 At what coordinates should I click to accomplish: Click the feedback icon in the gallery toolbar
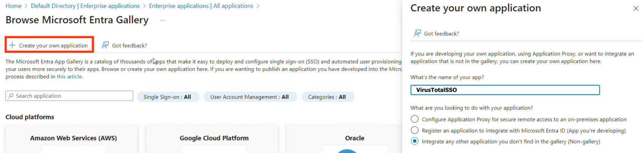(105, 45)
